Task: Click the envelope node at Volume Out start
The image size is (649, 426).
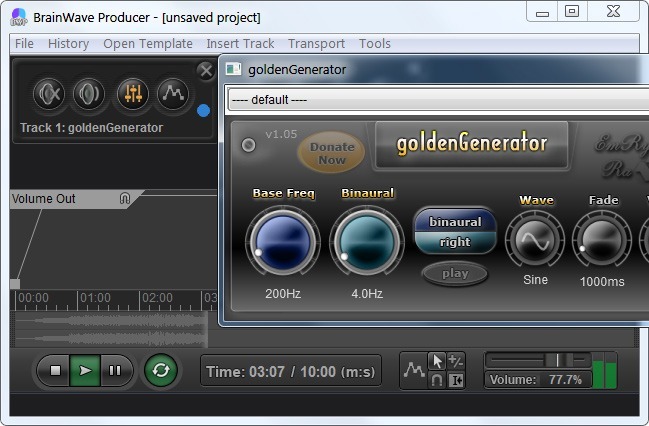Action: [x=15, y=284]
